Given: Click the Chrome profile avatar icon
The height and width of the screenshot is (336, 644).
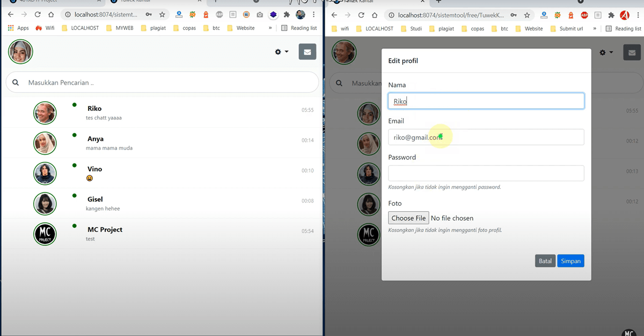Looking at the screenshot, I should pyautogui.click(x=301, y=15).
